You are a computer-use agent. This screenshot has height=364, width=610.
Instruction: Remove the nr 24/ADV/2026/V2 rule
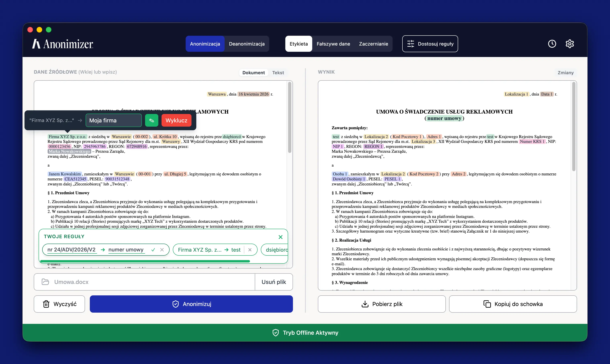point(162,250)
